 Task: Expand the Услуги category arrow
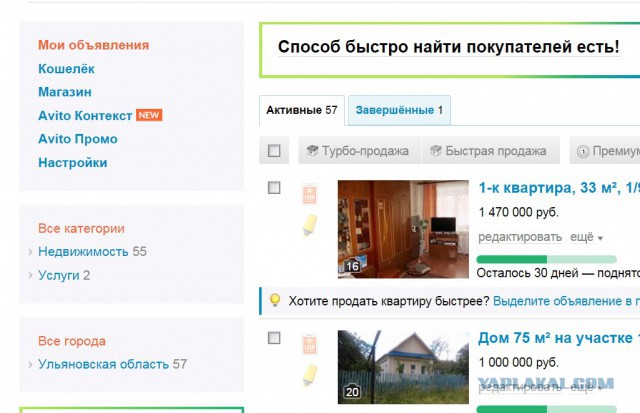click(x=30, y=275)
